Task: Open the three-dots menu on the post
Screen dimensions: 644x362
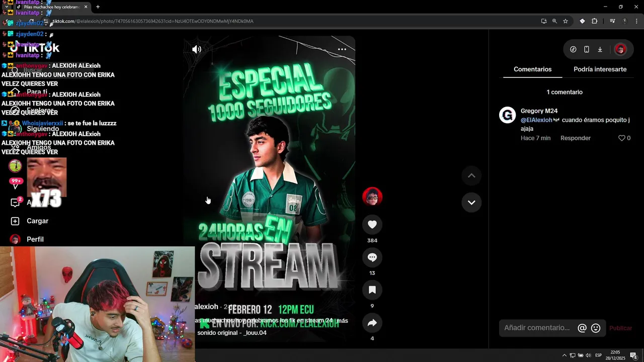Action: tap(342, 49)
